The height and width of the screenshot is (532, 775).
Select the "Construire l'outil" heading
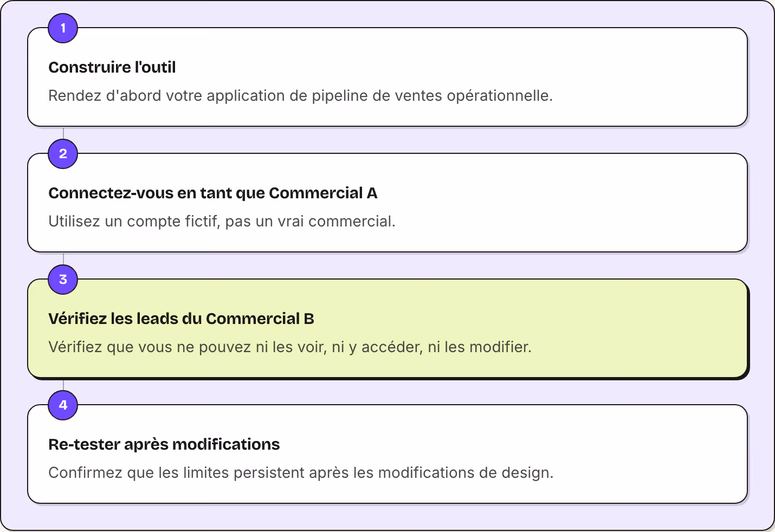click(112, 67)
